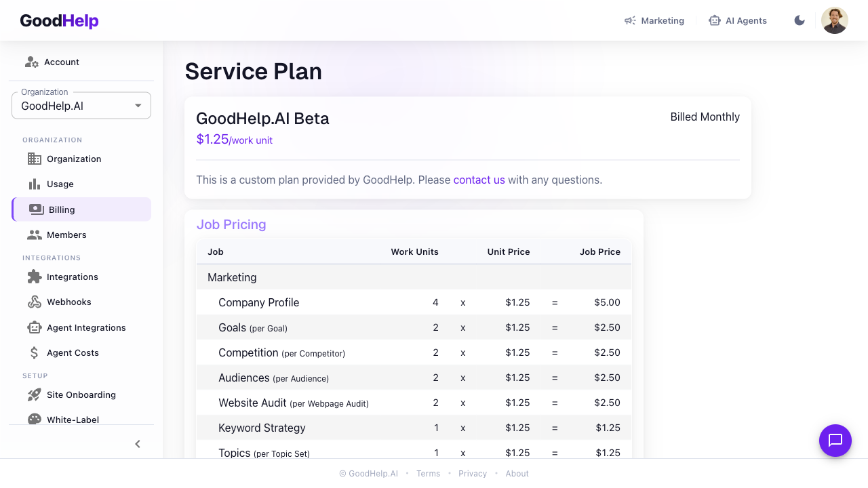Click the contact us link
Viewport: 868px width, 488px height.
(x=479, y=180)
